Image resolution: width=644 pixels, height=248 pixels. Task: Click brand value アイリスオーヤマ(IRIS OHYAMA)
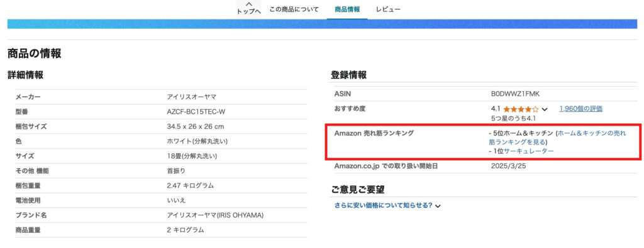click(x=215, y=215)
